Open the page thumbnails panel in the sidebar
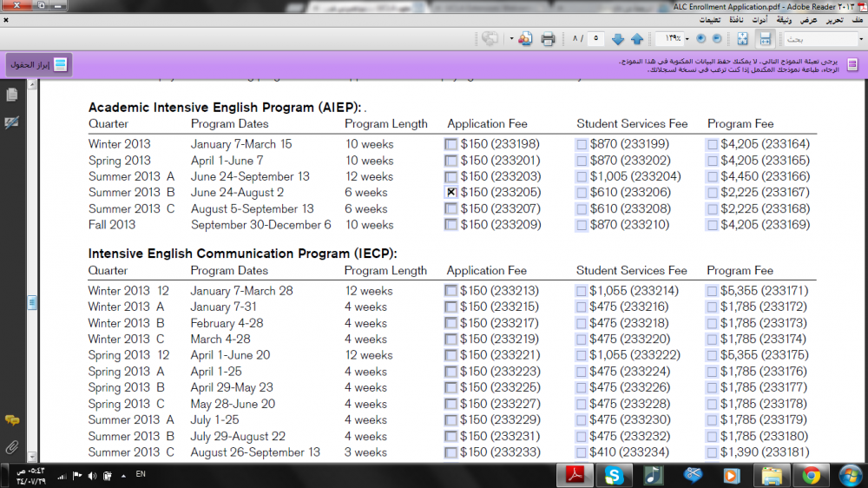The height and width of the screenshot is (488, 868). point(12,95)
